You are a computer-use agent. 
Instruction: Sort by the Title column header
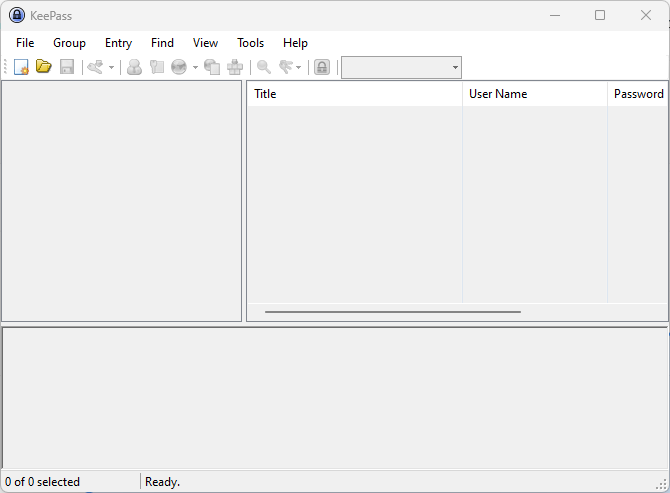tap(355, 94)
